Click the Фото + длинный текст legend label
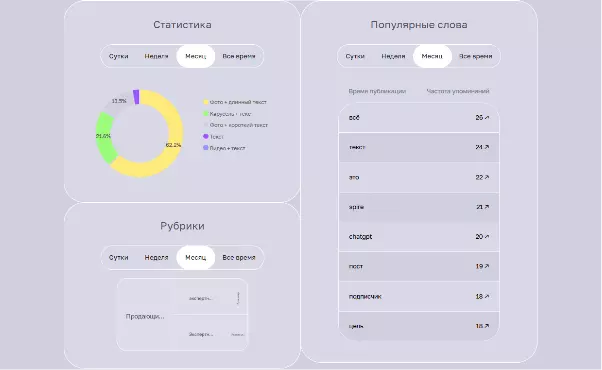 [x=238, y=102]
